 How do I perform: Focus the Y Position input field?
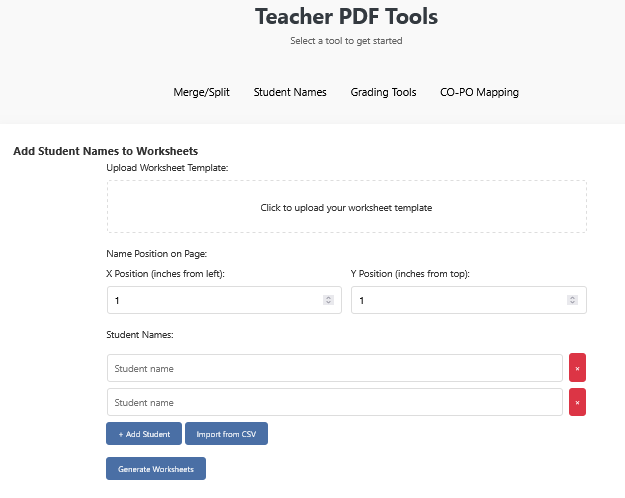pos(459,300)
